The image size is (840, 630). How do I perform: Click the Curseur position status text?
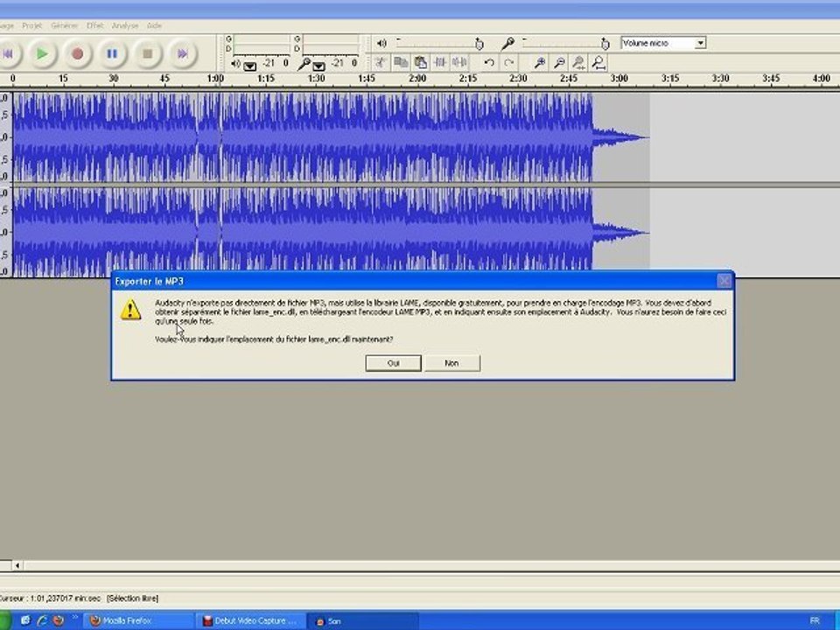click(49, 598)
